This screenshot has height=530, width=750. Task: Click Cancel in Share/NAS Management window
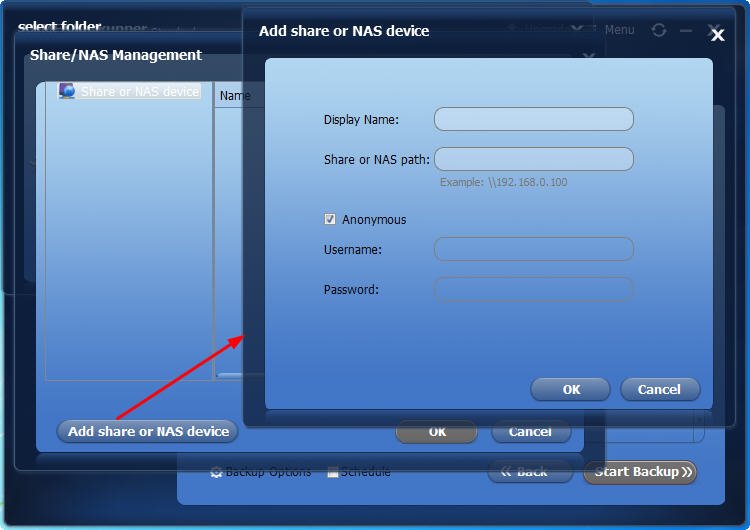click(x=530, y=432)
